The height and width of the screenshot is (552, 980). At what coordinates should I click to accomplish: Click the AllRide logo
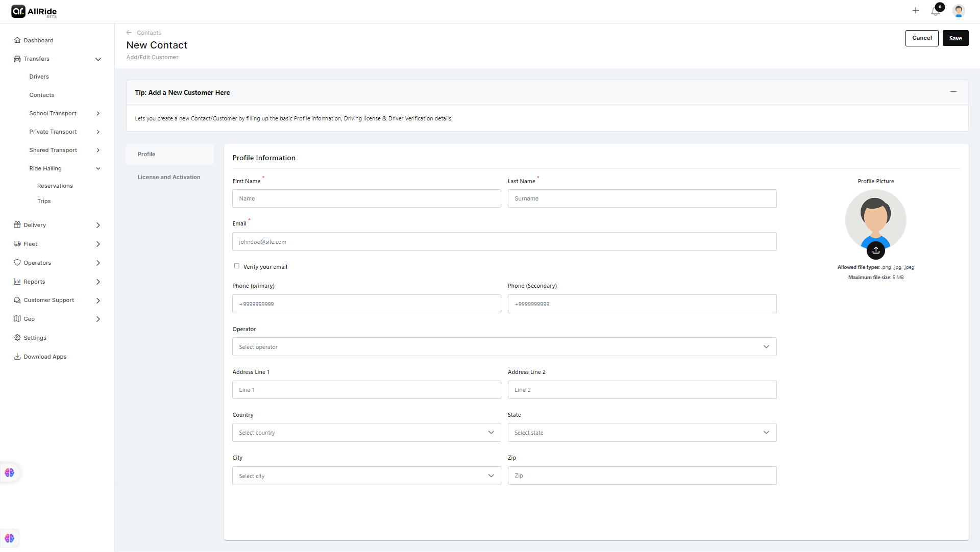(34, 11)
